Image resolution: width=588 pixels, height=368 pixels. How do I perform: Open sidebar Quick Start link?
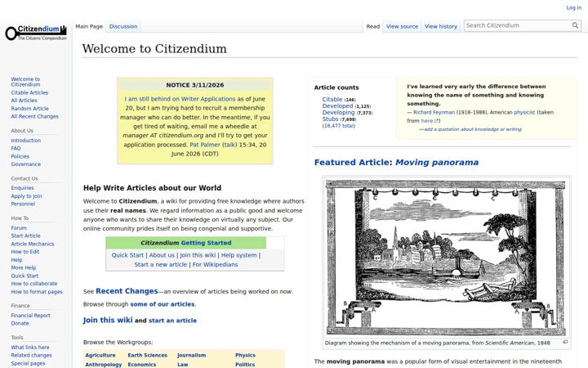[24, 276]
